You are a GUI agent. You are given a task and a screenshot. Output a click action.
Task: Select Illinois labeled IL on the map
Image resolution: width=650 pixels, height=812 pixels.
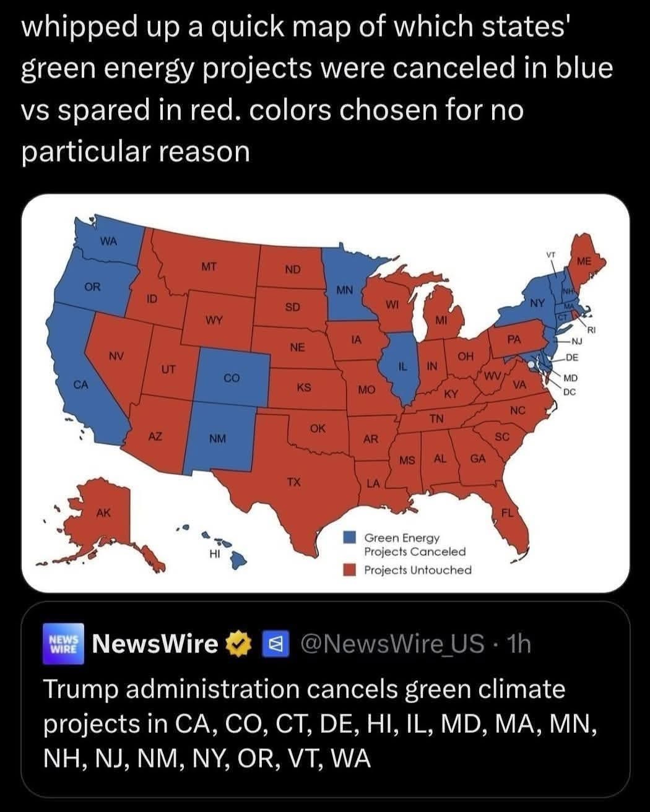click(x=402, y=371)
